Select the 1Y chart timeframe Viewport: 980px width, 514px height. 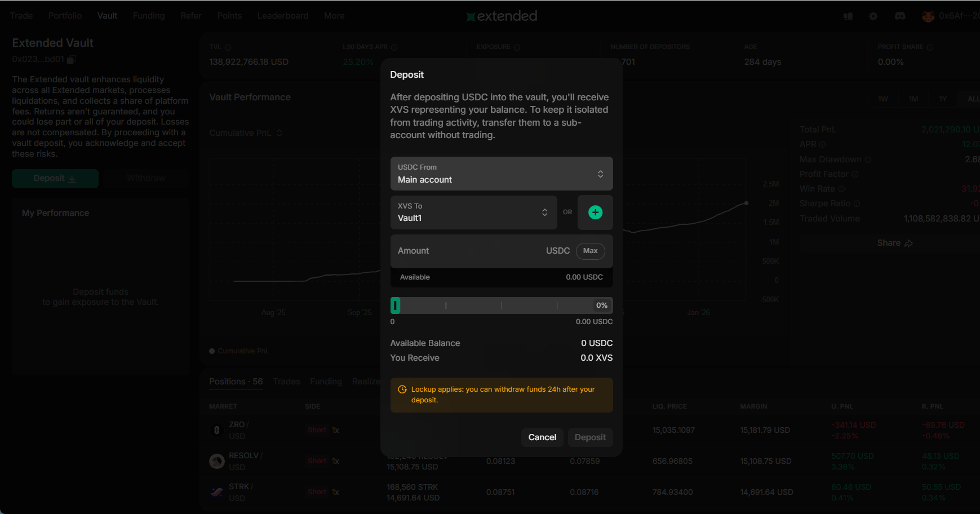tap(942, 99)
